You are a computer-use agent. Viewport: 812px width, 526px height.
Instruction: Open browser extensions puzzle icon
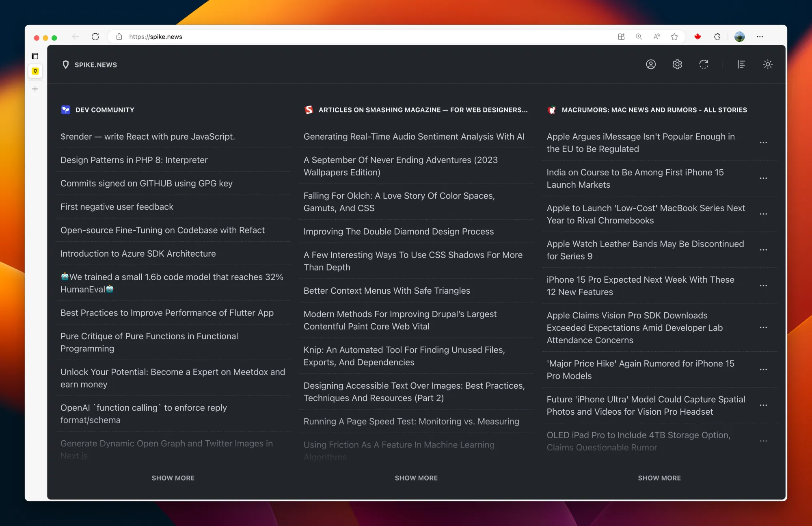[717, 37]
